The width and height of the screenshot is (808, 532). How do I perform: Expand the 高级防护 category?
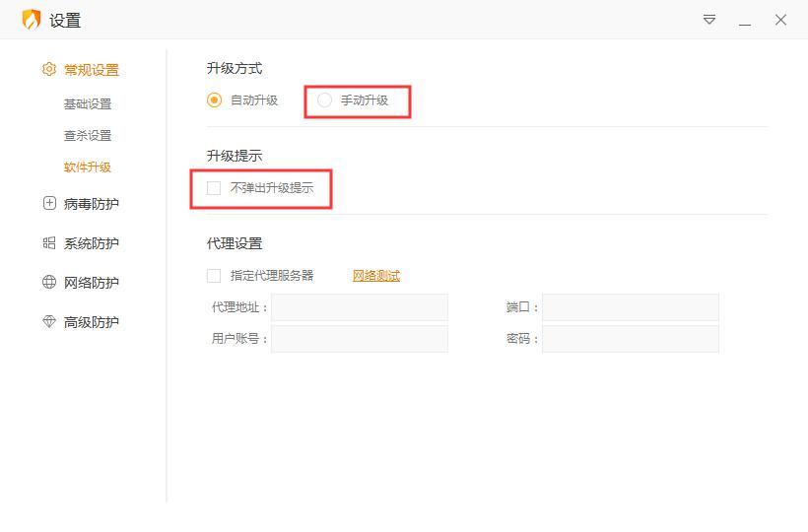(91, 322)
